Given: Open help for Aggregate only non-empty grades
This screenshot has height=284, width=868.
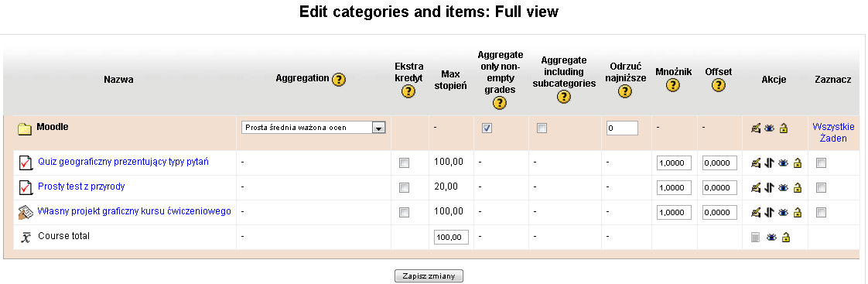Looking at the screenshot, I should tap(500, 103).
